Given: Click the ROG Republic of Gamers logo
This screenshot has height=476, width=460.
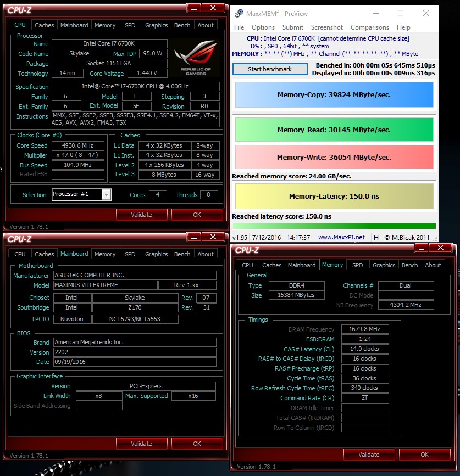Looking at the screenshot, I should (196, 58).
